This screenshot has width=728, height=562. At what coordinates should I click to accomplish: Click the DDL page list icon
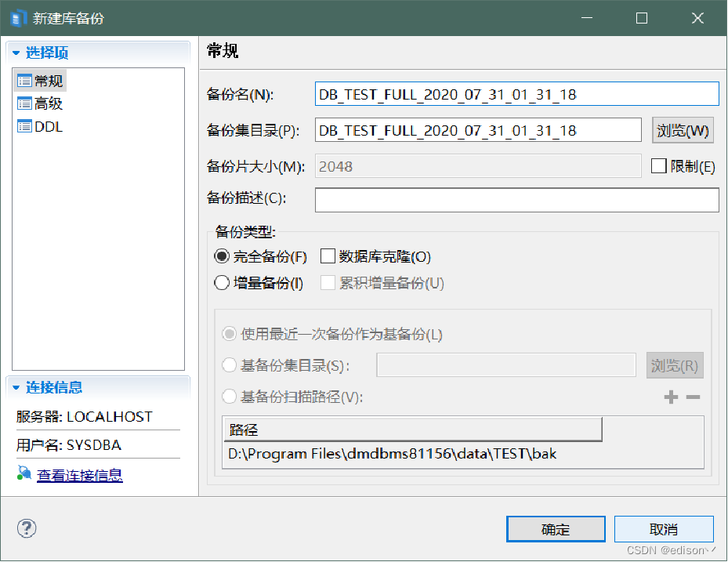(x=24, y=126)
